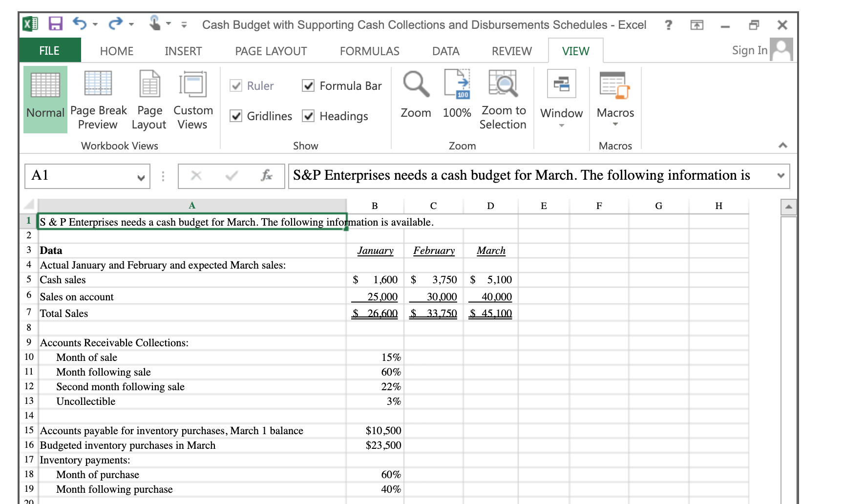Screen dimensions: 844x504
Task: Click the Undo arrow icon
Action: click(x=79, y=24)
